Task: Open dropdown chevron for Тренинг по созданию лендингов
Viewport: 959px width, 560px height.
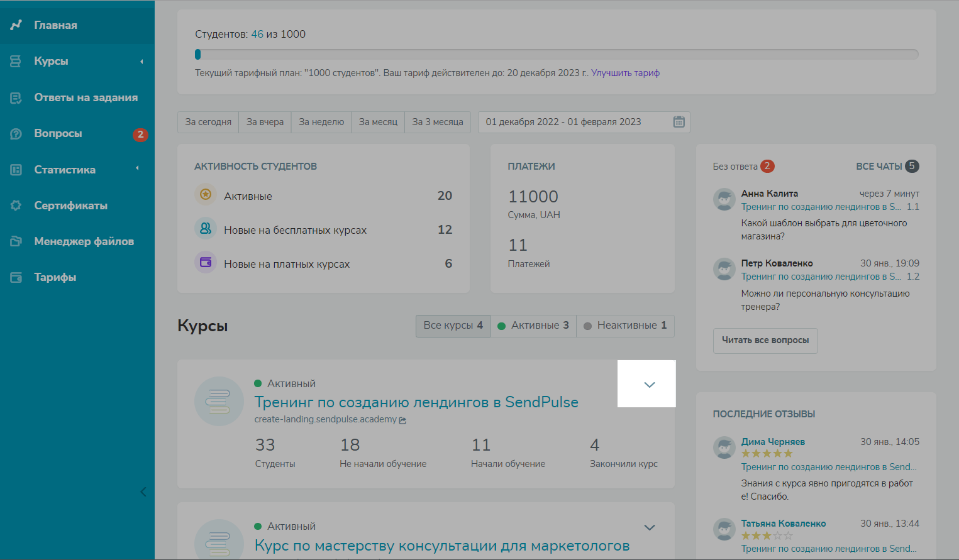Action: point(650,385)
